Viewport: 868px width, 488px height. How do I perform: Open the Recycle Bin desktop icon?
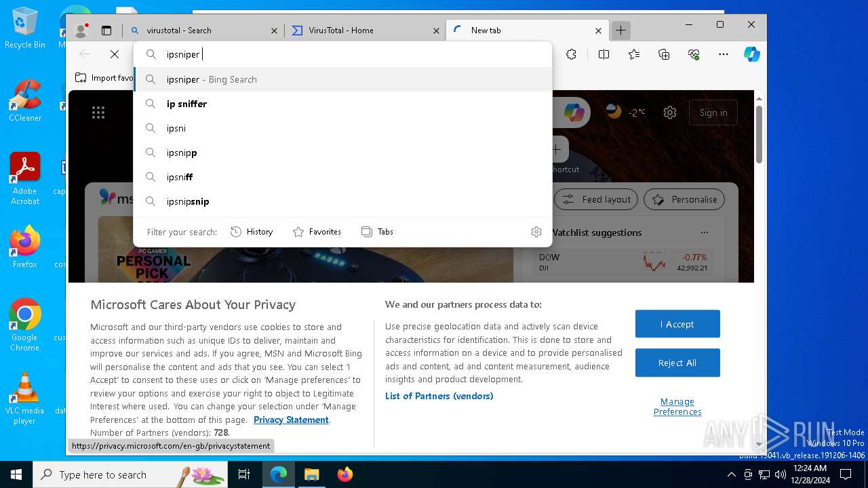[24, 28]
